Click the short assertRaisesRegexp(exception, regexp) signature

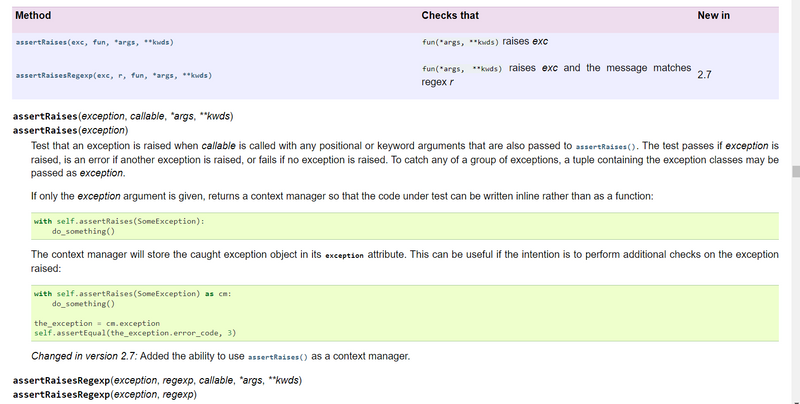104,395
